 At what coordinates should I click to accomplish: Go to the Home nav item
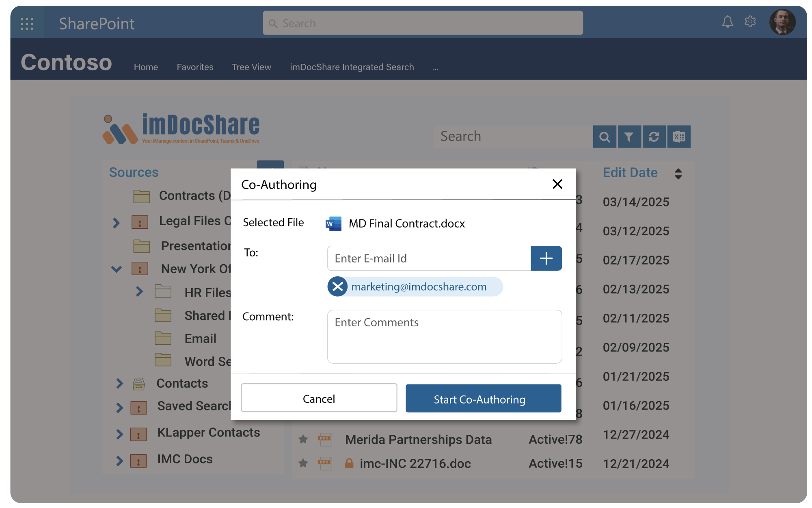pos(146,67)
